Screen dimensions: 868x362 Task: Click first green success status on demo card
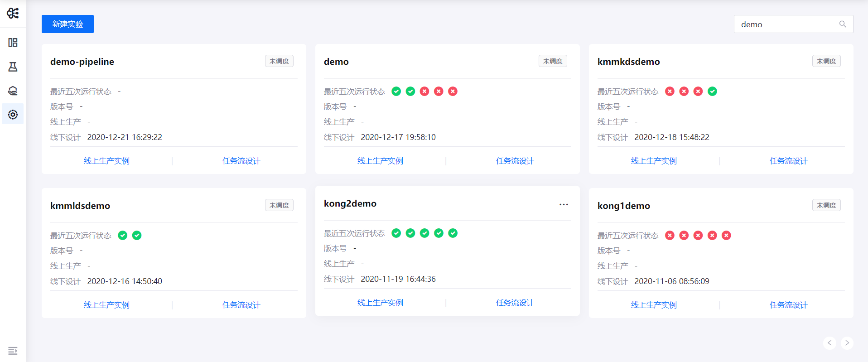click(396, 92)
